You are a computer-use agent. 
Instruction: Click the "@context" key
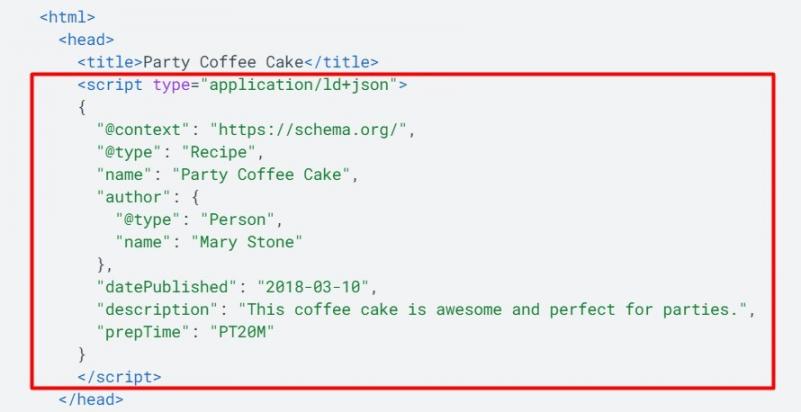pos(144,130)
